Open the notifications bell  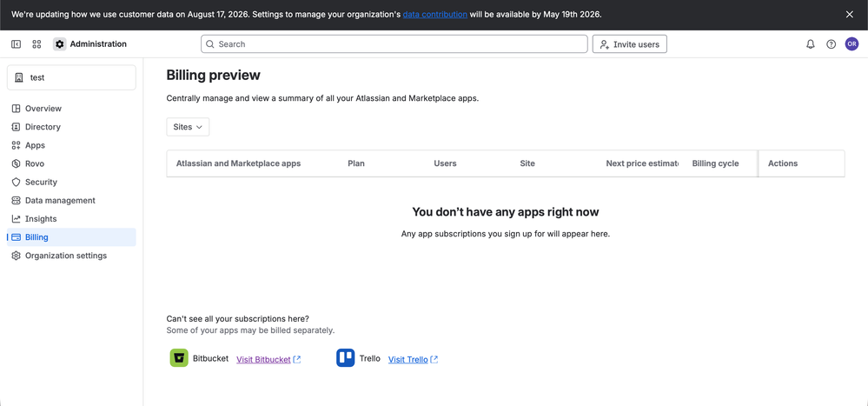pyautogui.click(x=811, y=44)
